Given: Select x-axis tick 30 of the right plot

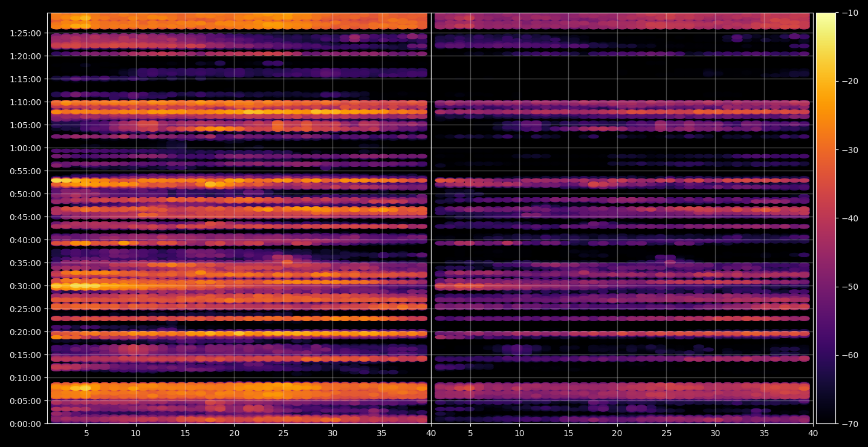Looking at the screenshot, I should pyautogui.click(x=716, y=433).
